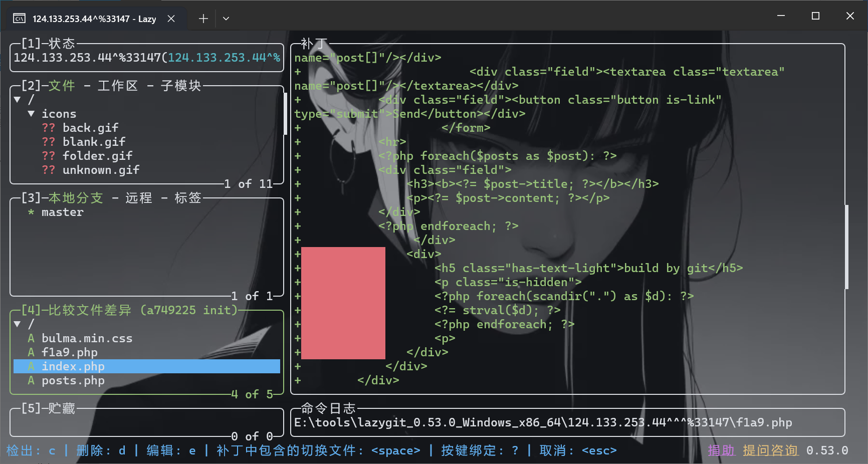This screenshot has height=464, width=868.
Task: Close the 124.133.253.44 Lazy tab
Action: 171,19
